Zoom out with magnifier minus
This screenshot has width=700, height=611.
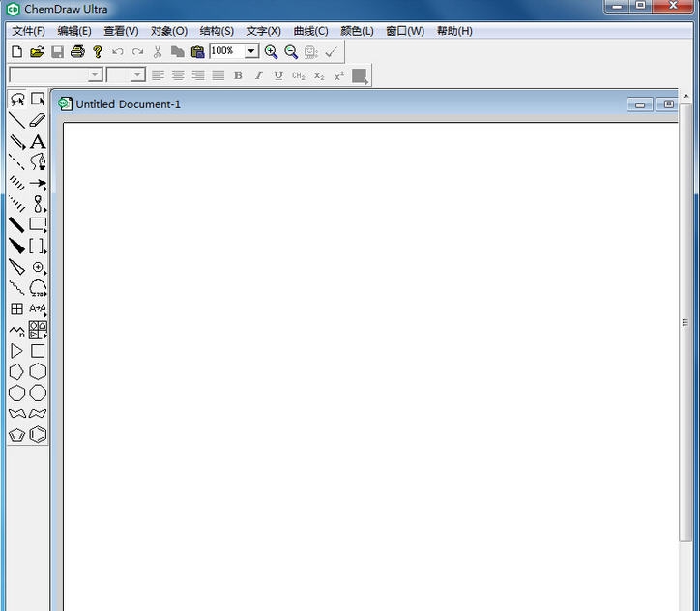point(291,52)
